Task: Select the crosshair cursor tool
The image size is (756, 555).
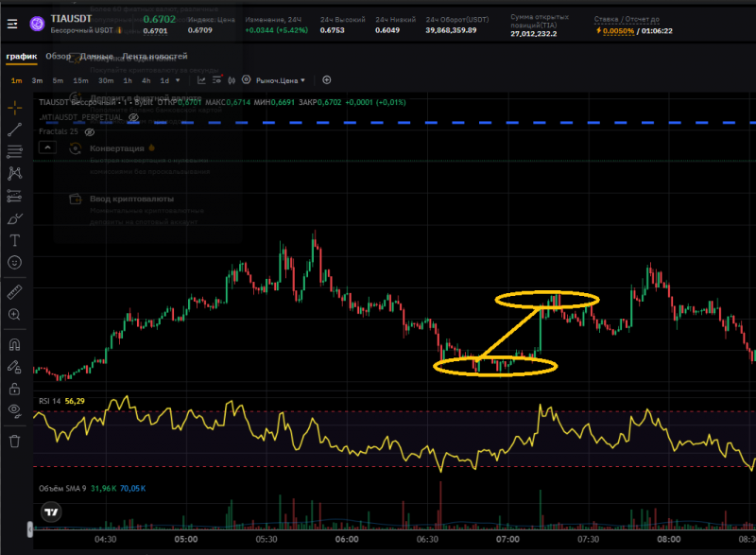Action: [14, 108]
